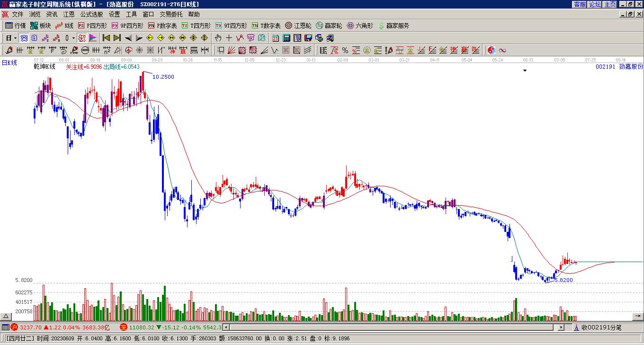This screenshot has height=345, width=644.
Task: Select the red spiral circle tool
Action: point(128,50)
